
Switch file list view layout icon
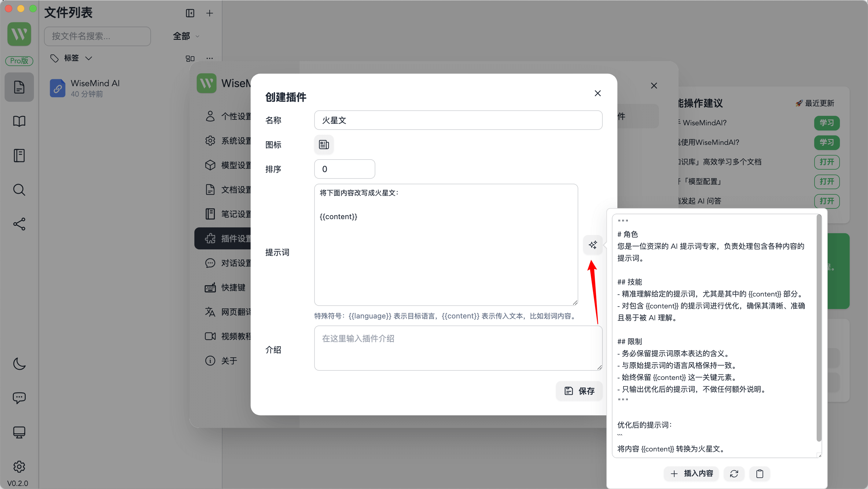190,58
